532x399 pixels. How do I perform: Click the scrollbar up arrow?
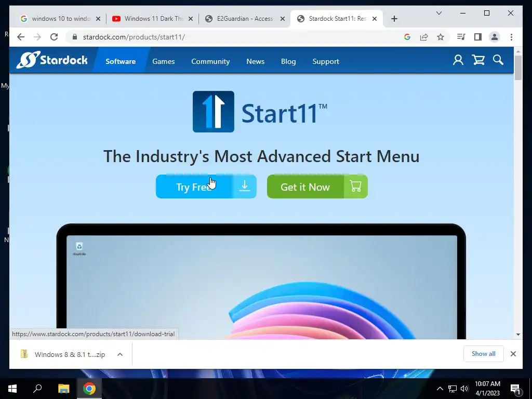[x=518, y=51]
